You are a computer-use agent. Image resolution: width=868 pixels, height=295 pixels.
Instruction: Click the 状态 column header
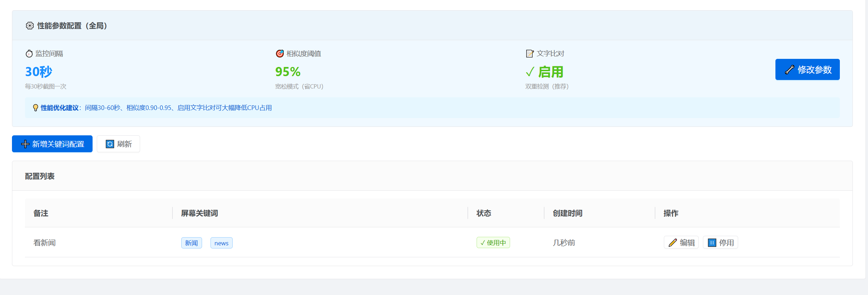[484, 213]
